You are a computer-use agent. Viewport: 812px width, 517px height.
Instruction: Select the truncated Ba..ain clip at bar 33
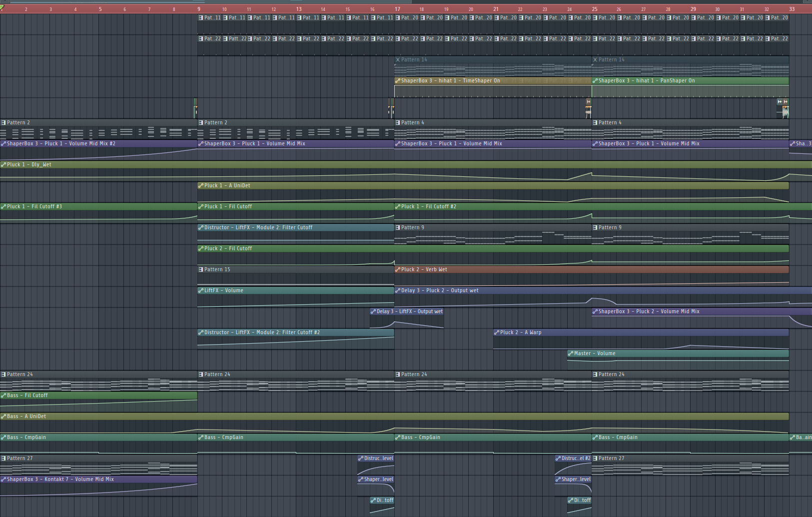pos(801,437)
